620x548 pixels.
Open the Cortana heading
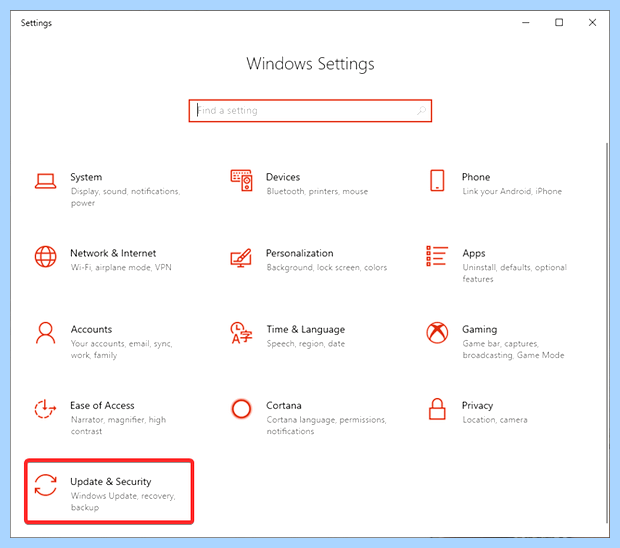click(x=284, y=405)
